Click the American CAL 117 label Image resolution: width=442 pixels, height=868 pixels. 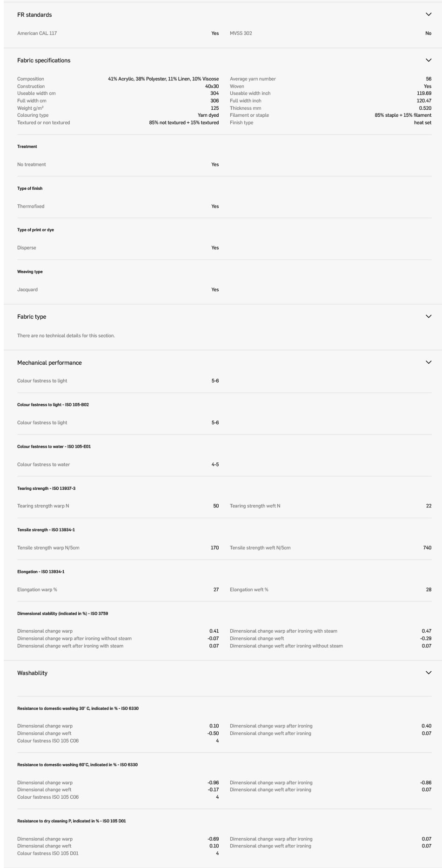[37, 33]
